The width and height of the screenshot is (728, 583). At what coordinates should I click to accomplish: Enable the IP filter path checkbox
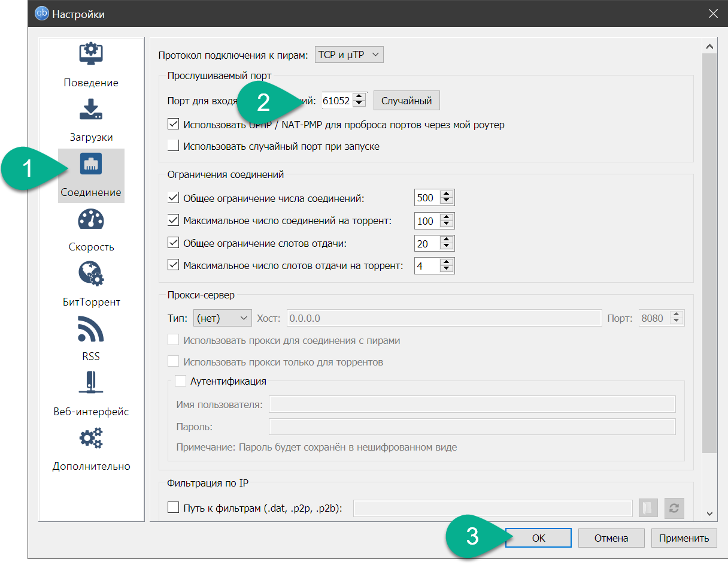174,508
